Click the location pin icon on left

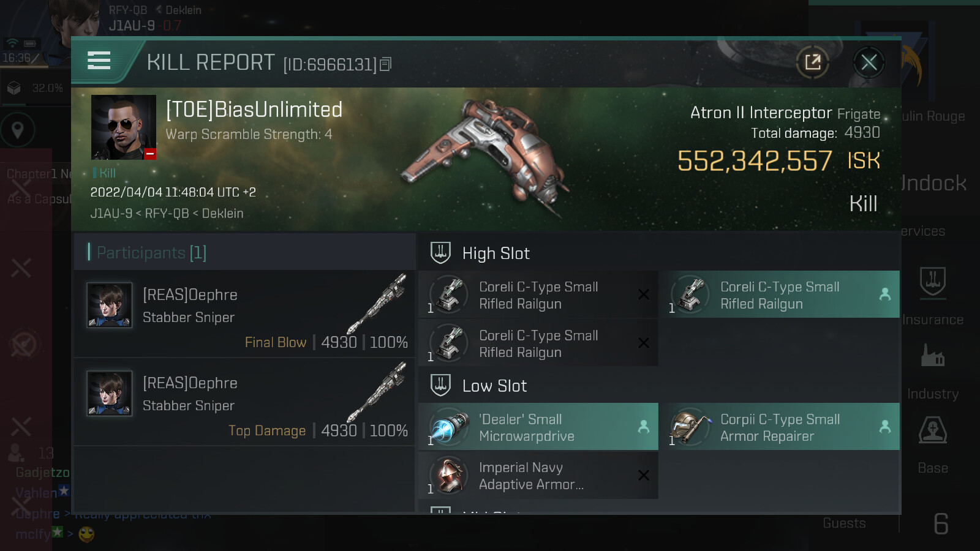18,130
